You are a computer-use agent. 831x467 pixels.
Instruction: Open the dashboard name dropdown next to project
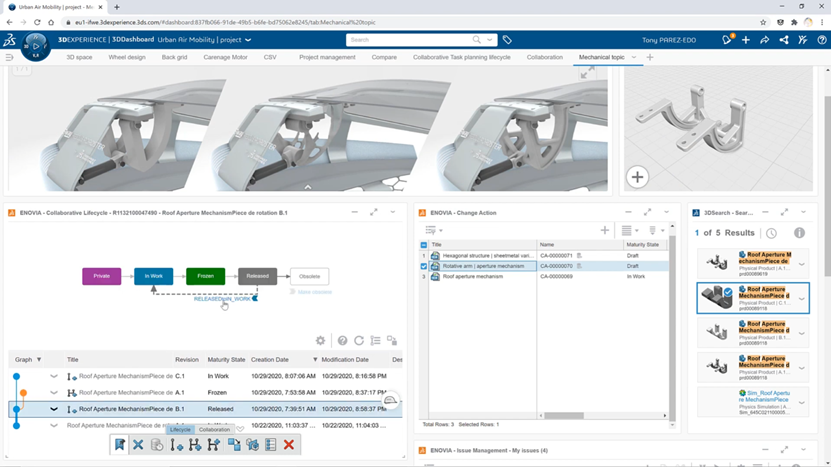coord(248,40)
